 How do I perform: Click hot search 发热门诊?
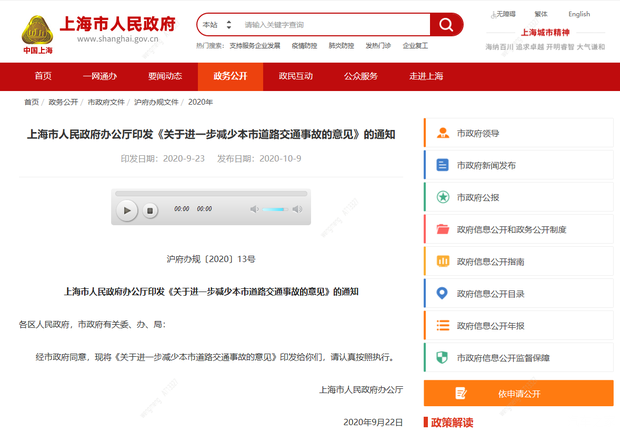click(x=378, y=46)
